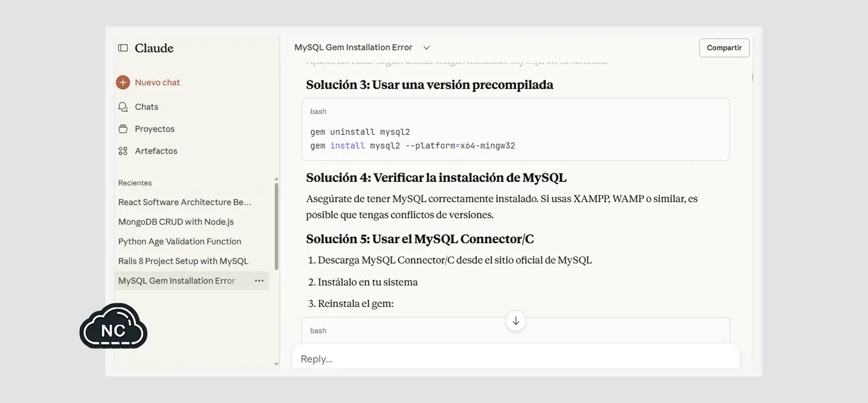Image resolution: width=868 pixels, height=403 pixels.
Task: Toggle the sidebar collapse icon
Action: coord(123,48)
